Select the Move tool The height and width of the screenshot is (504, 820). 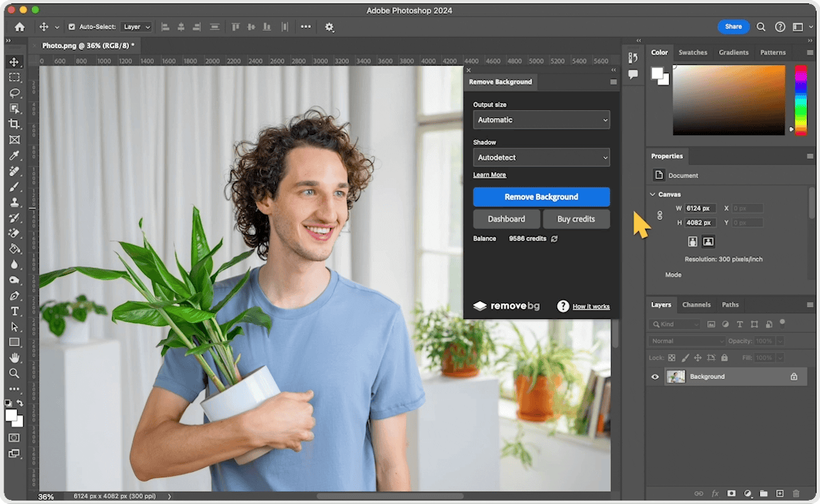(15, 61)
